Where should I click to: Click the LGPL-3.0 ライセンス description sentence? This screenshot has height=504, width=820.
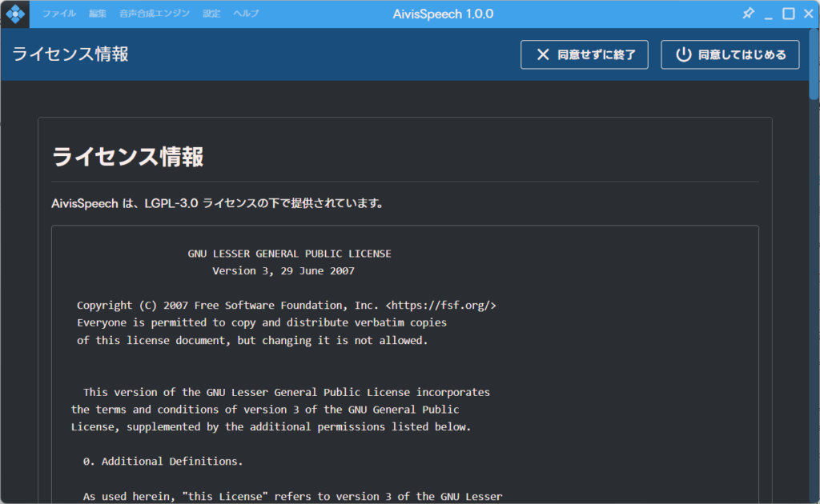click(x=219, y=203)
